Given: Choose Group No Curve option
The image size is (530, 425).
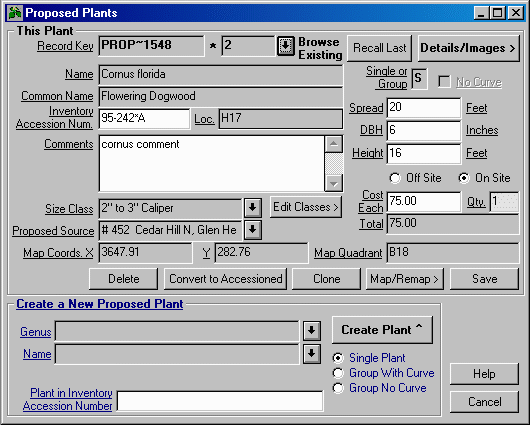Looking at the screenshot, I should [338, 388].
